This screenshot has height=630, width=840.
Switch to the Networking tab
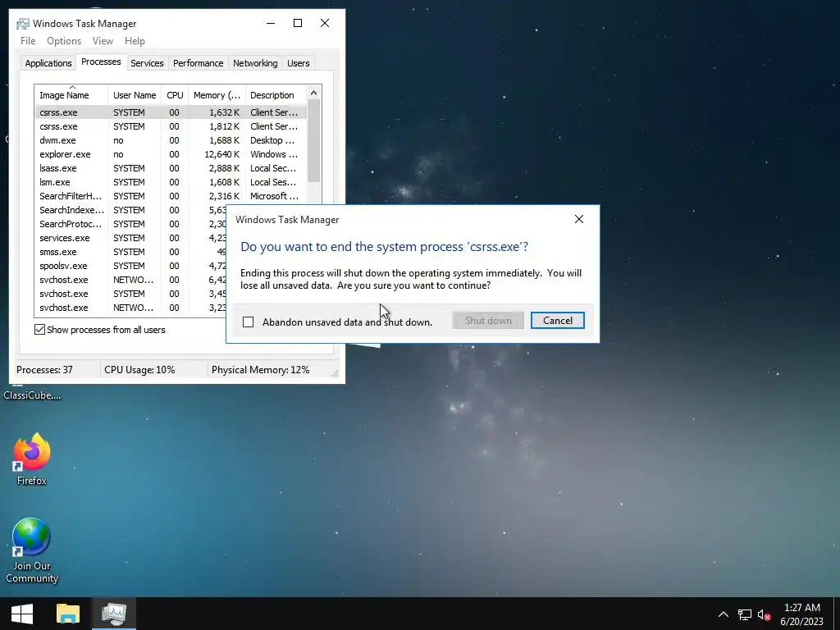[255, 63]
